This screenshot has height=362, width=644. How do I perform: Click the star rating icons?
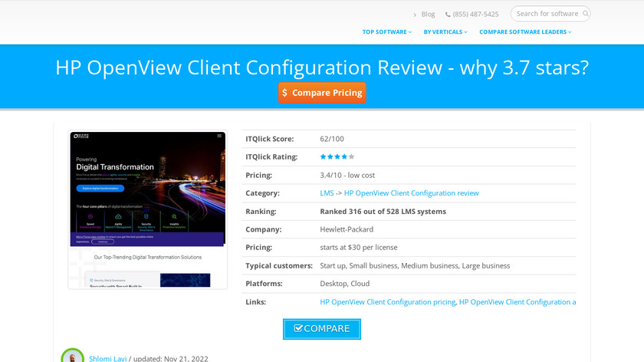tap(337, 156)
